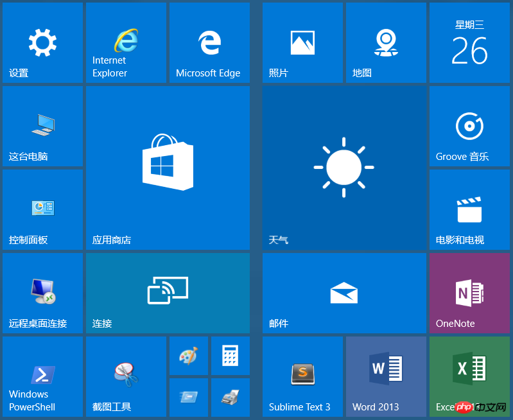Open the 邮件 (Mail) tile

coord(344,293)
